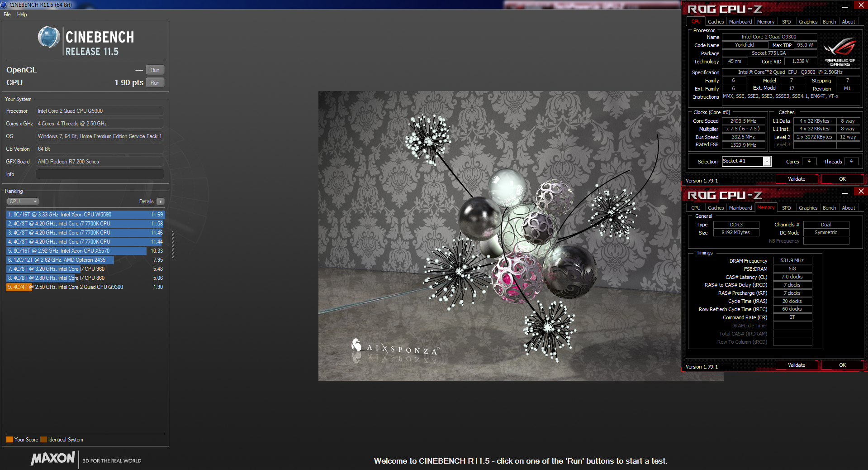Select ranking row 3 Core i7-7700K 11.46
Viewport: 868px width, 470px height.
point(85,233)
